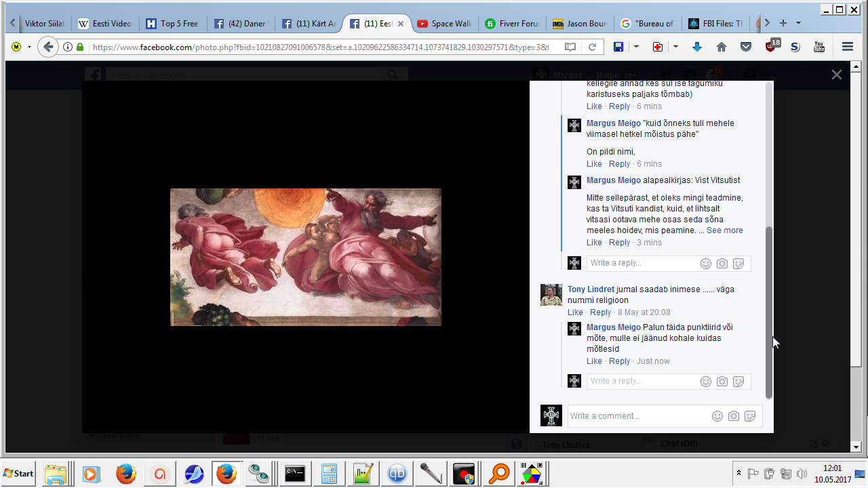868x488 pixels.
Task: Open the Firefox downloads arrow
Action: click(x=697, y=47)
